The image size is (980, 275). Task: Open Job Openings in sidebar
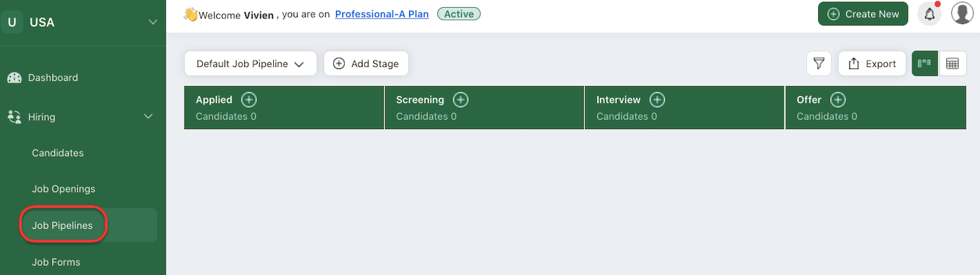click(x=63, y=189)
